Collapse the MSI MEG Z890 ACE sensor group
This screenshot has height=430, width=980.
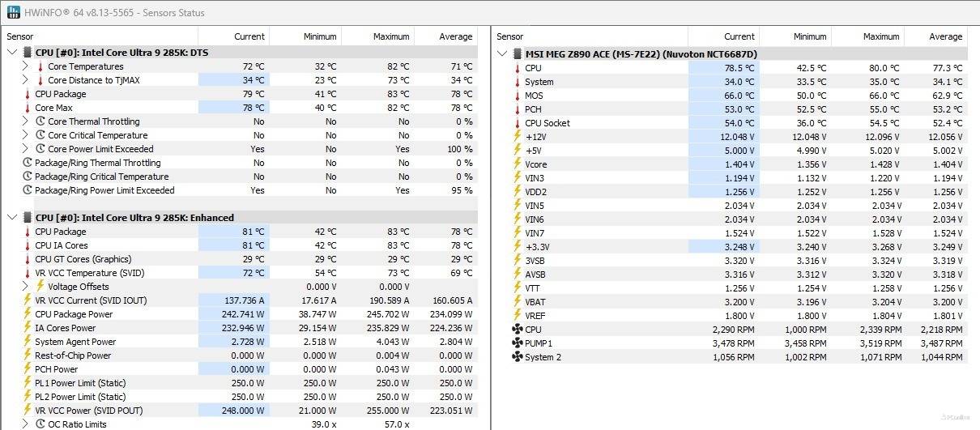click(501, 53)
